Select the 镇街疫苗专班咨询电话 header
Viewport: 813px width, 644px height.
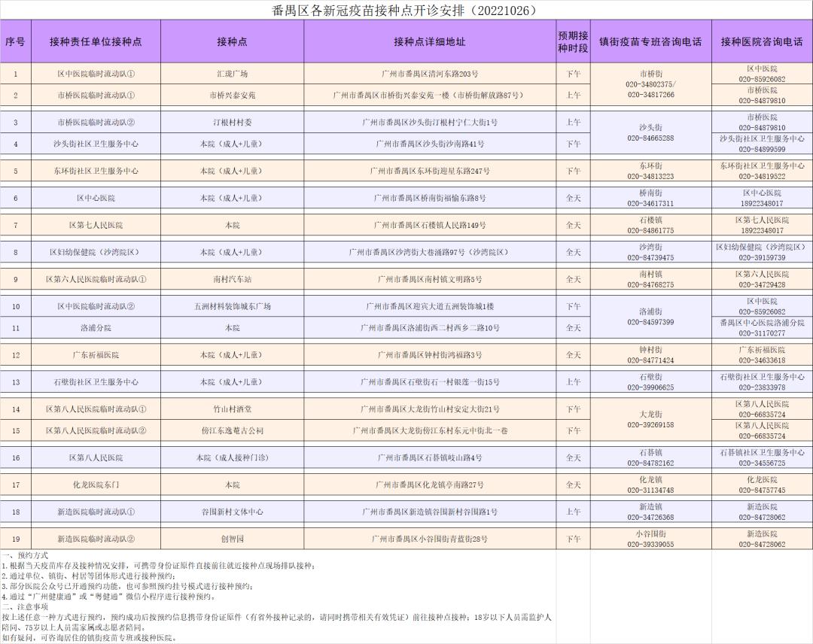pyautogui.click(x=650, y=41)
